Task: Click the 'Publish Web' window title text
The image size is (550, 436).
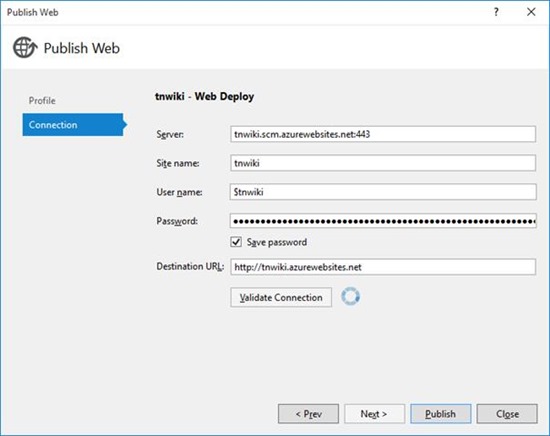Action: 33,12
